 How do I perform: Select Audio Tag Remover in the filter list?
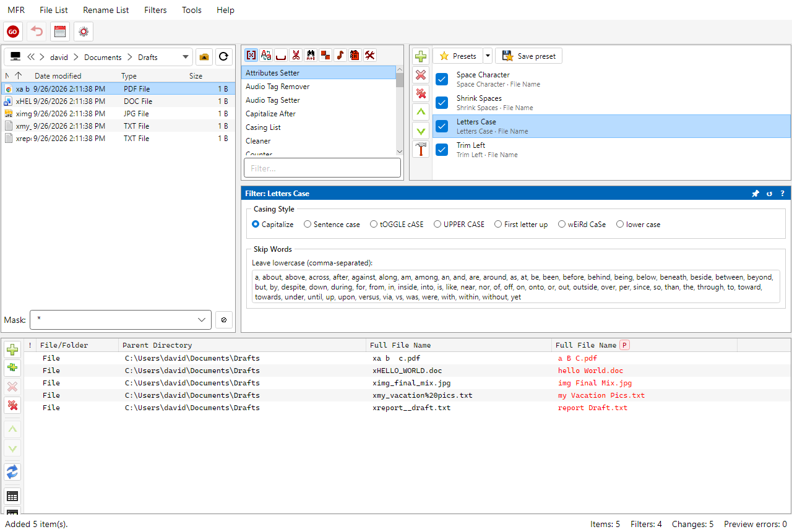point(318,87)
